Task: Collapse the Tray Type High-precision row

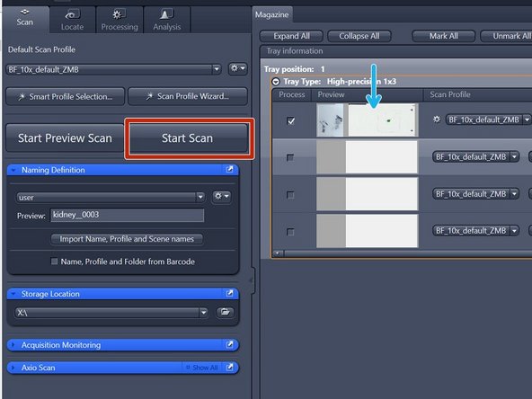Action: point(276,82)
